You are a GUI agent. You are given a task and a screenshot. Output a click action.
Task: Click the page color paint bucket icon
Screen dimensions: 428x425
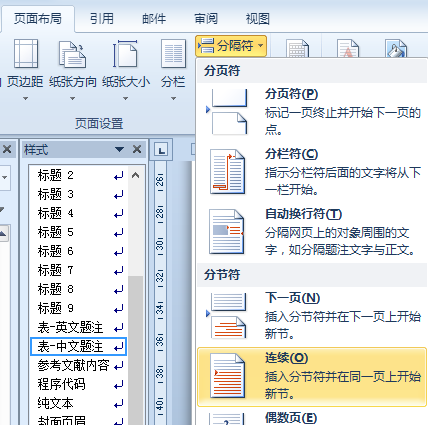(x=396, y=48)
